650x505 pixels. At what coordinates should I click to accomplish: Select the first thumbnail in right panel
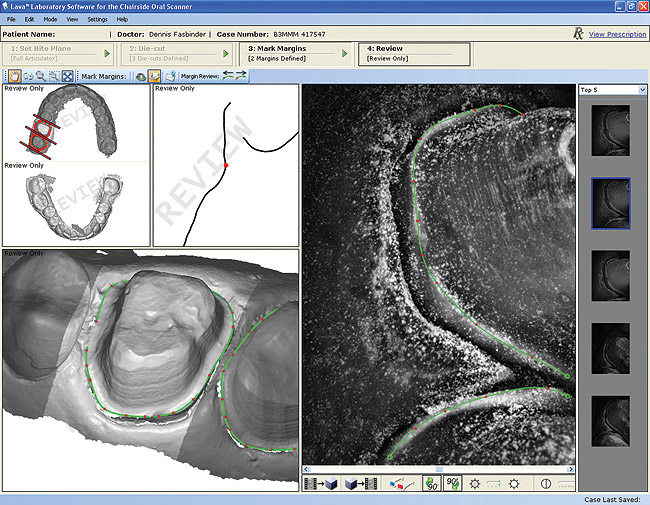pyautogui.click(x=610, y=131)
